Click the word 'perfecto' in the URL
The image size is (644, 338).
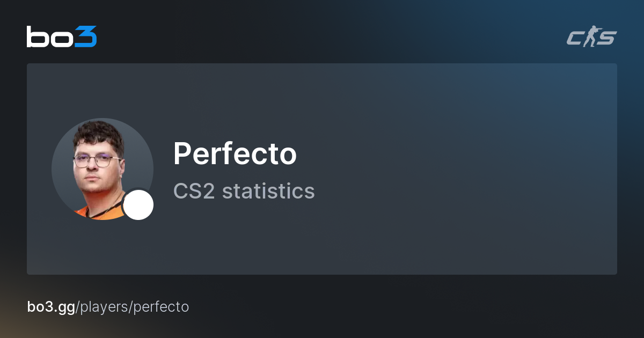162,308
